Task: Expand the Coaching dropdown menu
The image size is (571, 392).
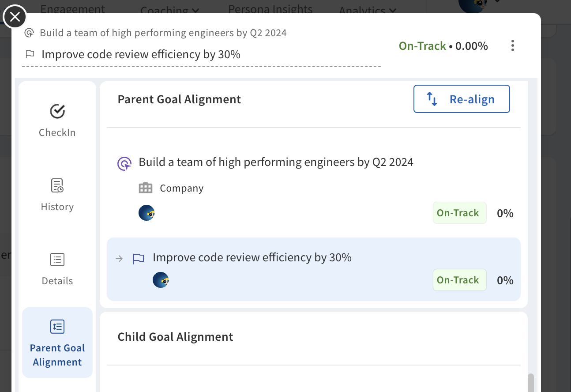Action: click(170, 11)
